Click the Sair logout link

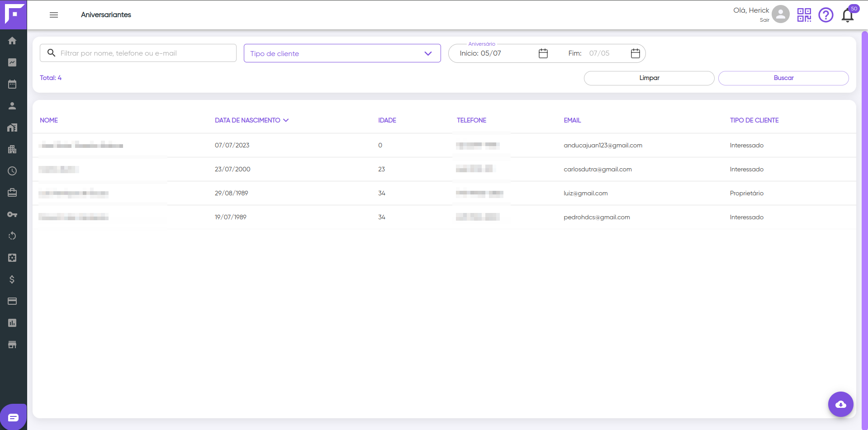coord(764,20)
